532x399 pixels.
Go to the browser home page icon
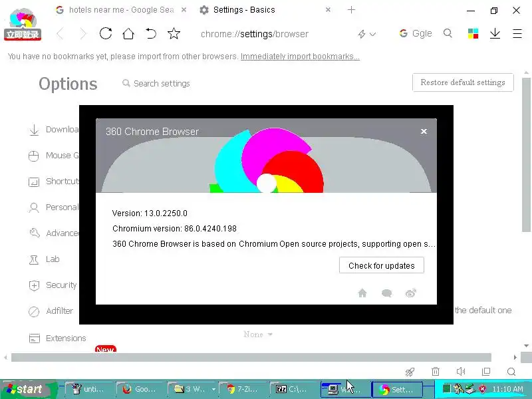point(128,34)
